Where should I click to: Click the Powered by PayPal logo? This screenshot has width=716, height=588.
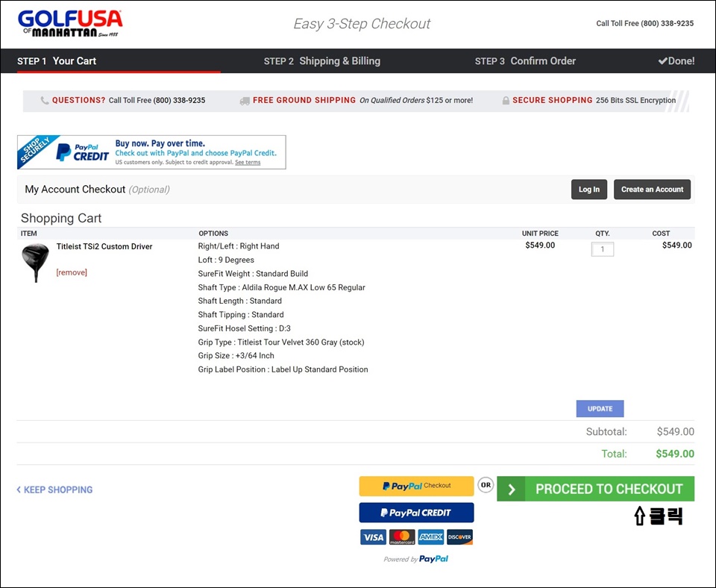pyautogui.click(x=416, y=559)
